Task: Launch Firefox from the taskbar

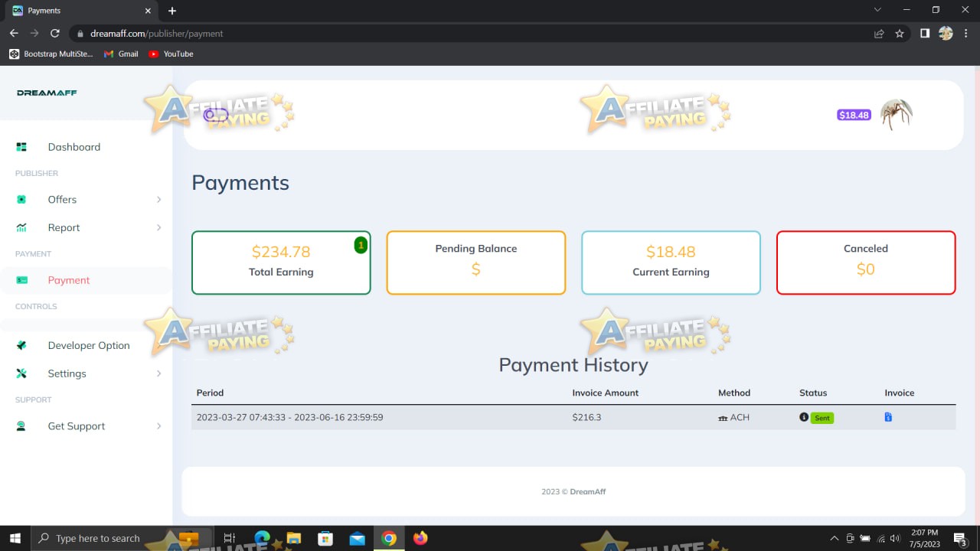Action: (420, 538)
